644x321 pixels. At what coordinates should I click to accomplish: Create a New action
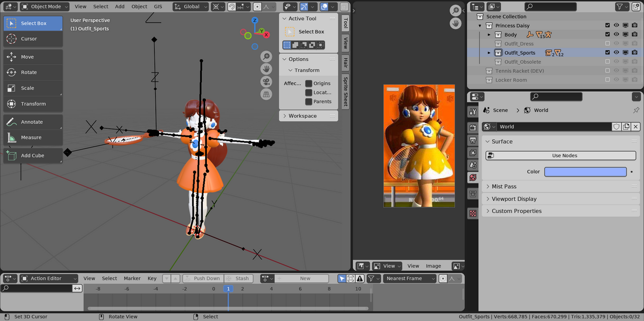(302, 279)
